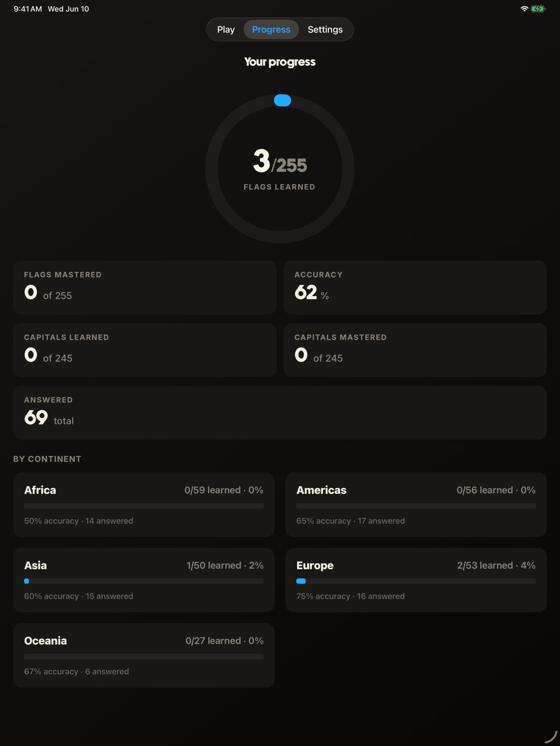Open the Settings tab

pyautogui.click(x=325, y=29)
